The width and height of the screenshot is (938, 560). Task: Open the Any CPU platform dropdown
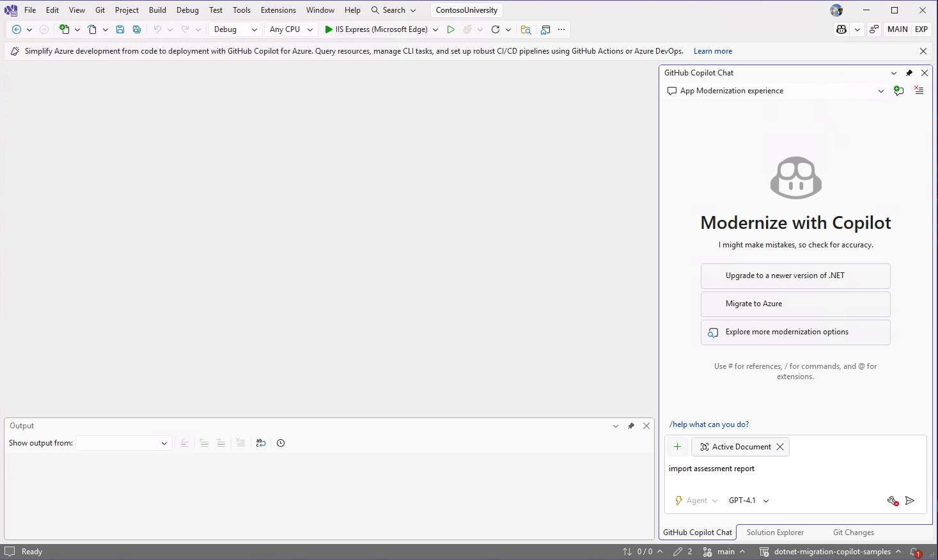(x=292, y=29)
